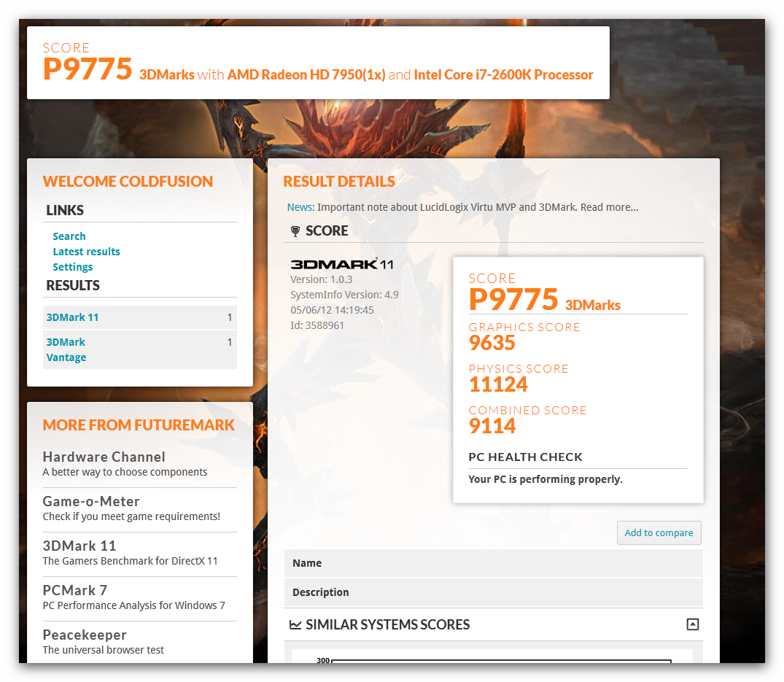
Task: Click the 3DMark 11 logo
Action: [342, 264]
